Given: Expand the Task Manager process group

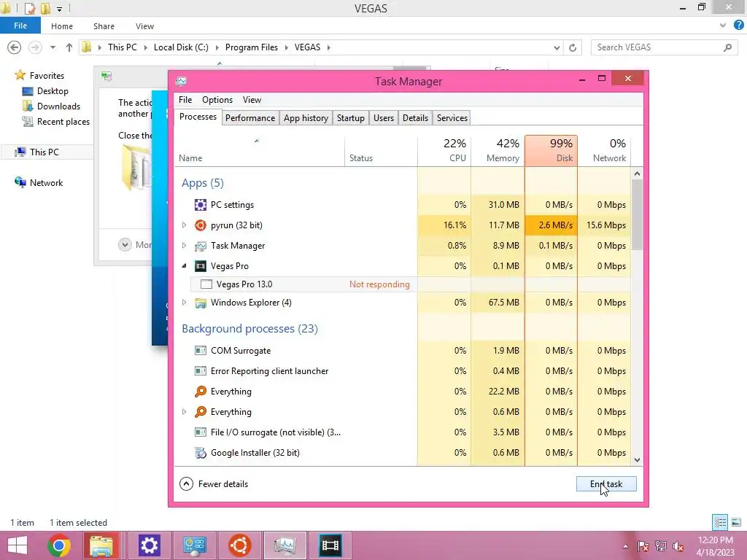Looking at the screenshot, I should click(185, 246).
